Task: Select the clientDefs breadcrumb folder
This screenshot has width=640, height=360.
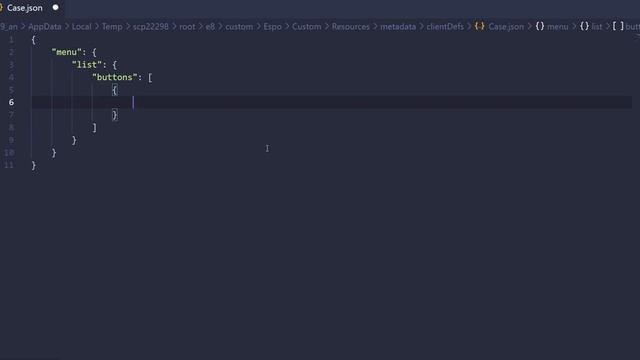Action: point(445,27)
